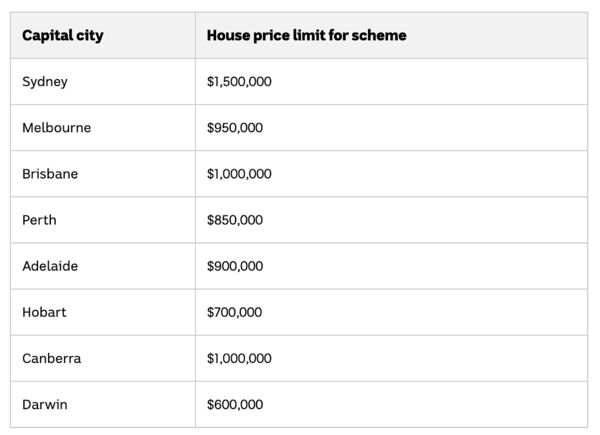600x435 pixels.
Task: Select the $850,000 price value
Action: (235, 220)
